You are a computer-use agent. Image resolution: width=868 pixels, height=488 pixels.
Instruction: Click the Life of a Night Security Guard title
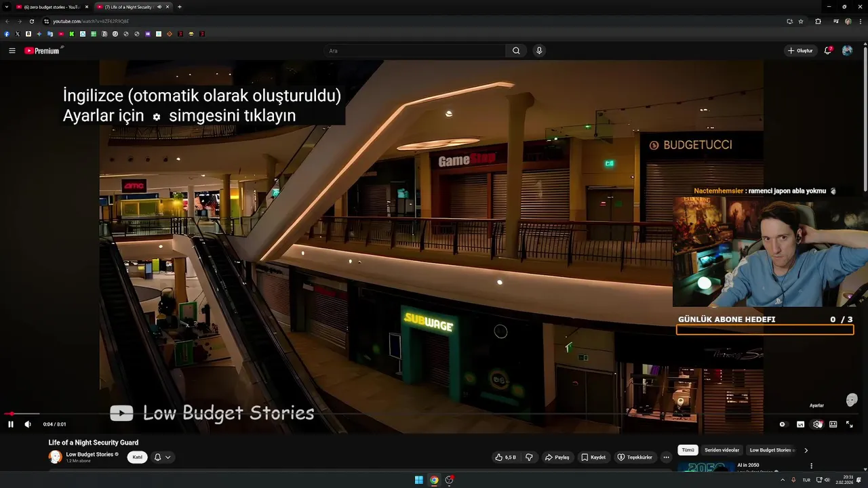(x=94, y=443)
